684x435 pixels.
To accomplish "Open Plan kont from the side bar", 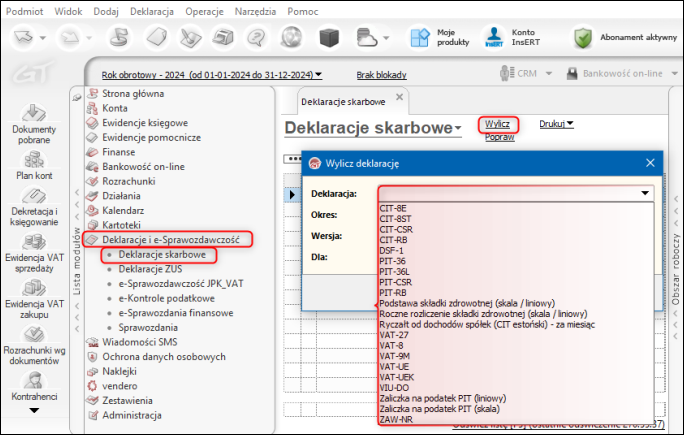I will pos(34,165).
